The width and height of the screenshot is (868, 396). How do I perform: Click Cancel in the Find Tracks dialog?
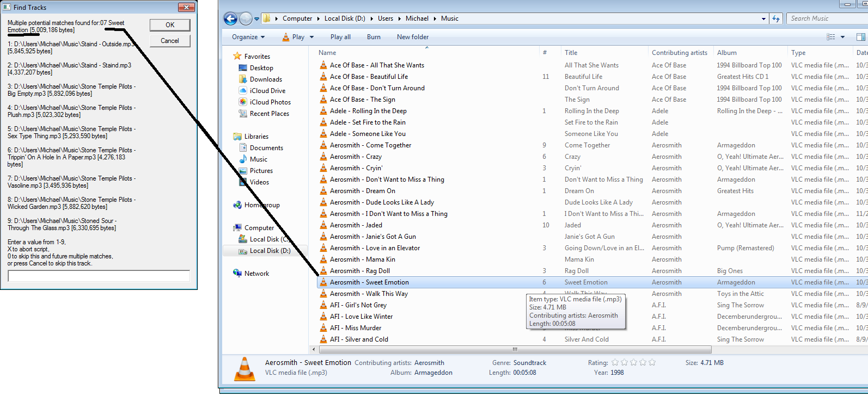[x=170, y=41]
